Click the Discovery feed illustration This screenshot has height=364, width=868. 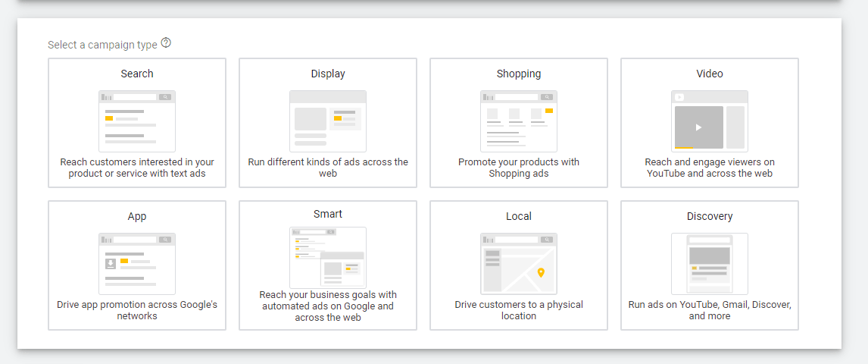(710, 264)
